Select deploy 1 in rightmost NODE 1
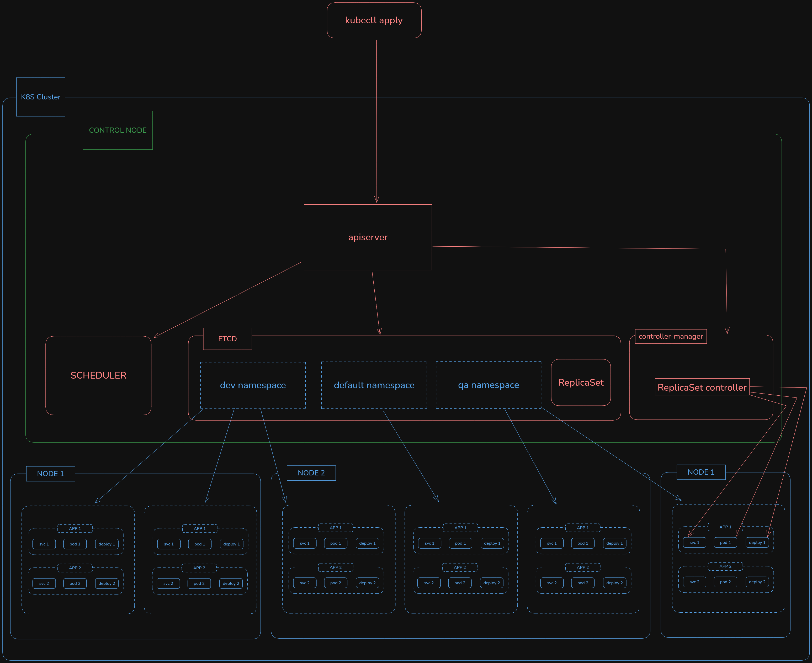812x663 pixels. coord(757,542)
